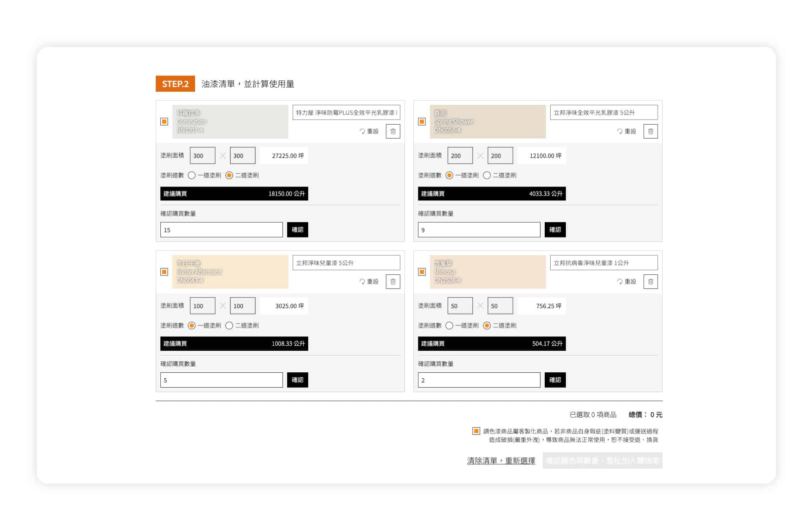The image size is (812, 530).
Task: Click quantity field containing 15
Action: point(222,230)
